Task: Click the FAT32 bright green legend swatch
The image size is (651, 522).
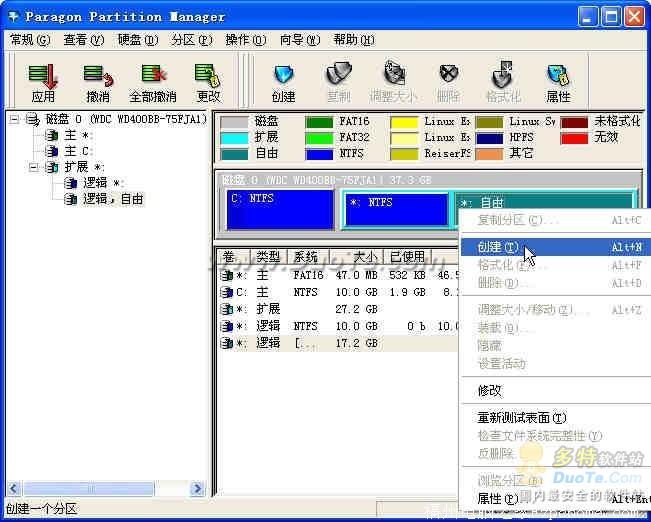Action: [319, 138]
